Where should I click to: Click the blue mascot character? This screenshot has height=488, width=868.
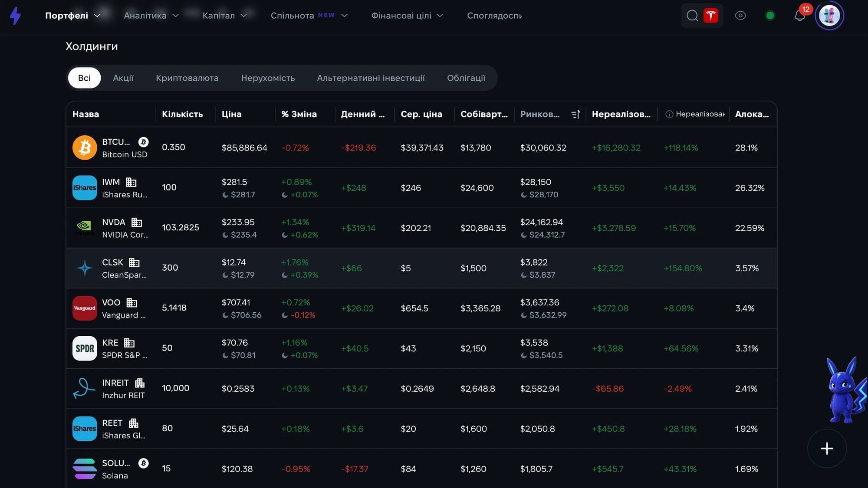(846, 390)
